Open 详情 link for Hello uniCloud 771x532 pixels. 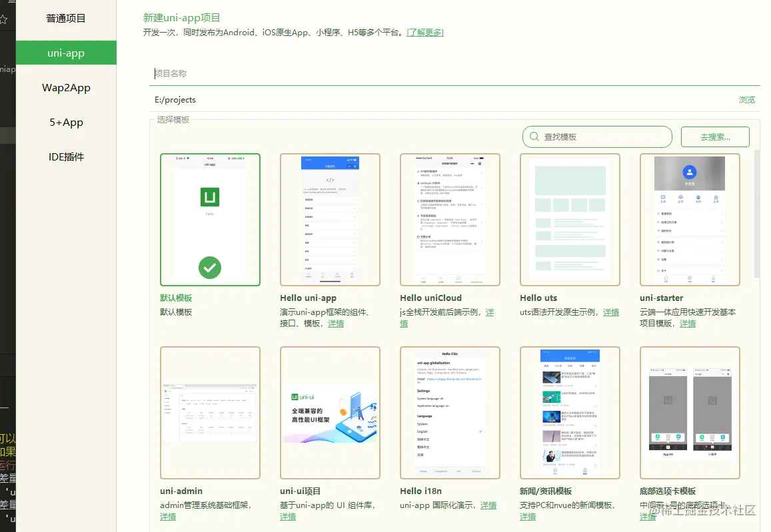[490, 312]
